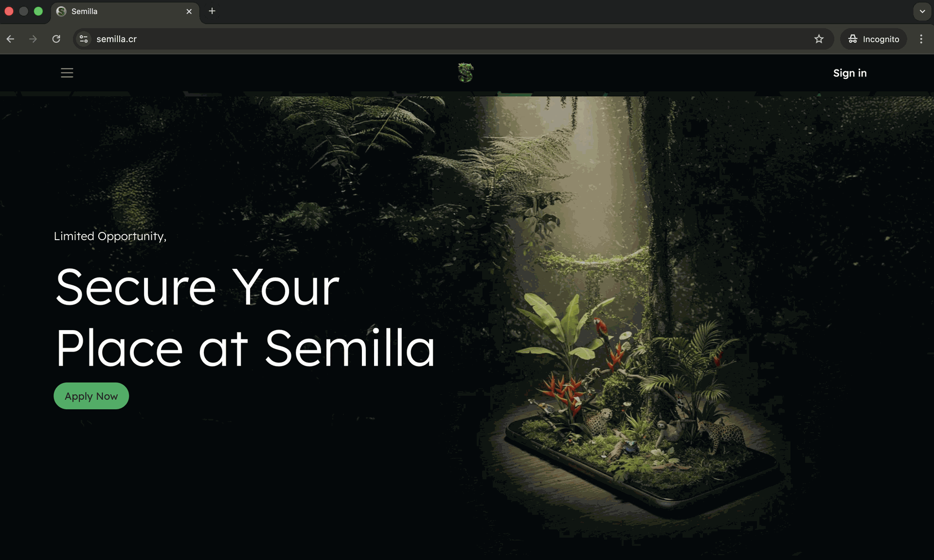Click the Semilla S logo in header
The image size is (934, 560).
466,73
